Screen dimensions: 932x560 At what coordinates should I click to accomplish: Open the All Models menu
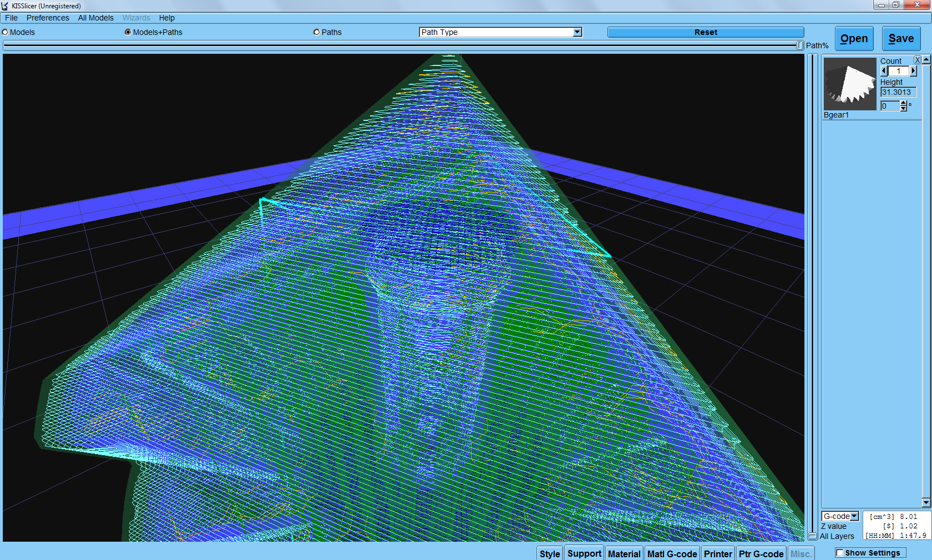pos(95,18)
